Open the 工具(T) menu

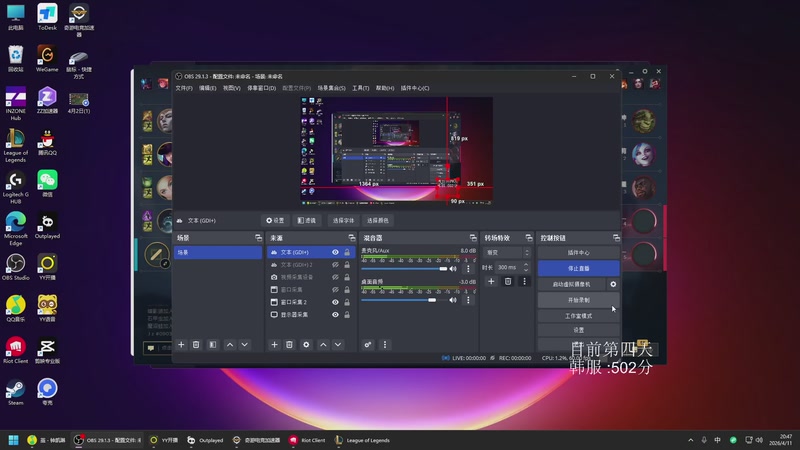(361, 88)
